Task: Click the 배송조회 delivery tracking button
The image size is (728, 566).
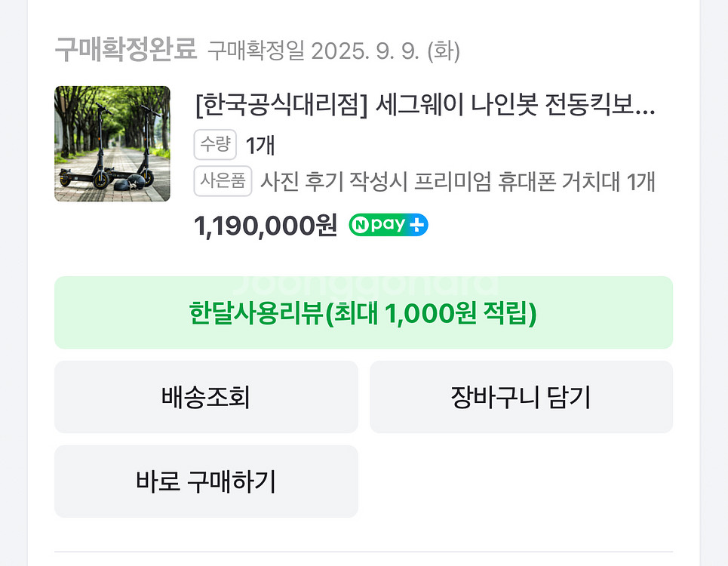Action: [x=205, y=397]
